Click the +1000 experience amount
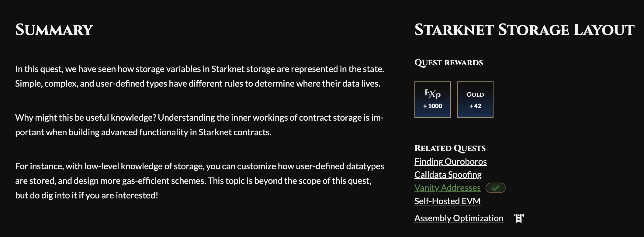 click(x=433, y=106)
